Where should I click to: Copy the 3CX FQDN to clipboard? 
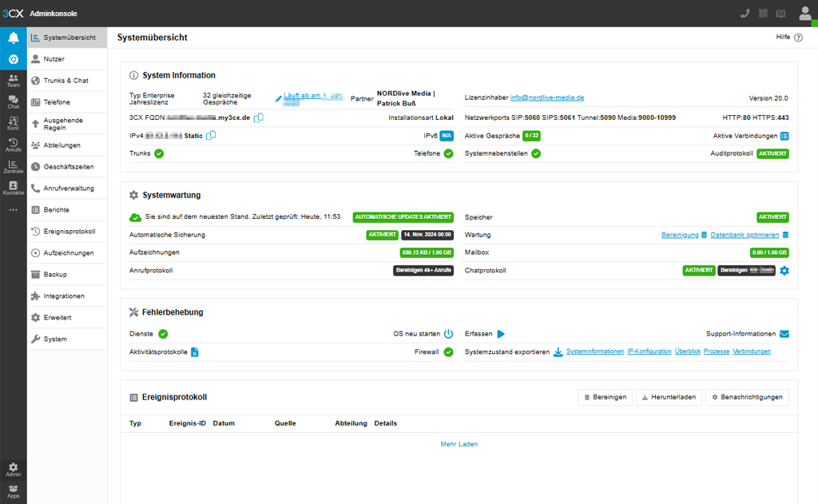coord(259,118)
